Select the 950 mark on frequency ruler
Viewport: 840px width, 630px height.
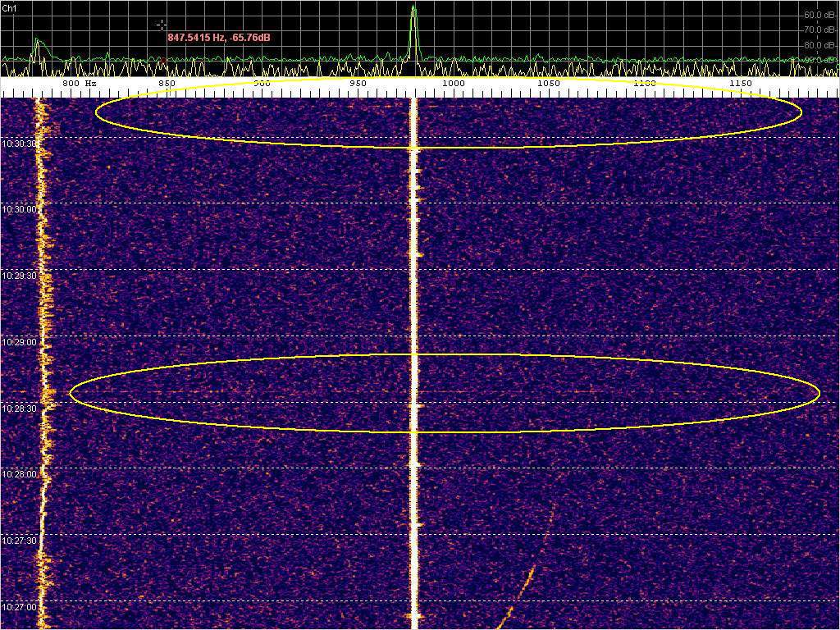[358, 84]
